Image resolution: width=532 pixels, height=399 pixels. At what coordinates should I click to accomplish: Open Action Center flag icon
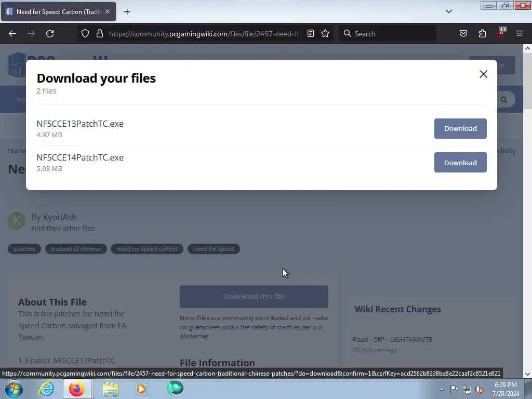click(x=454, y=389)
